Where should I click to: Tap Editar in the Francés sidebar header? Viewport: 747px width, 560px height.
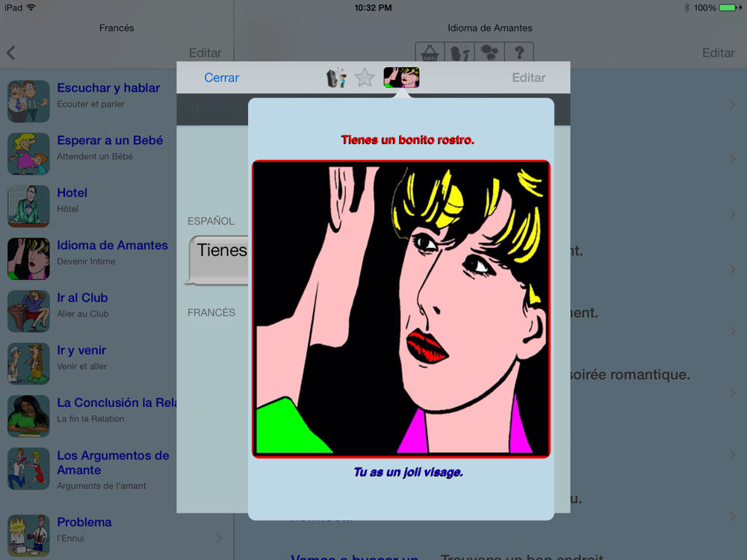click(205, 53)
